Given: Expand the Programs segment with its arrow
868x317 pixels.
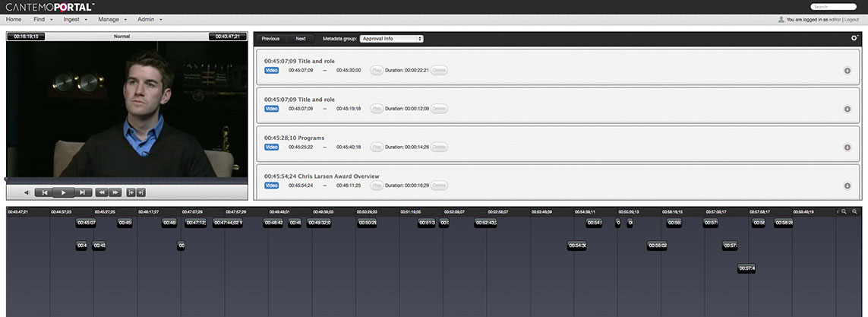Looking at the screenshot, I should tap(847, 147).
